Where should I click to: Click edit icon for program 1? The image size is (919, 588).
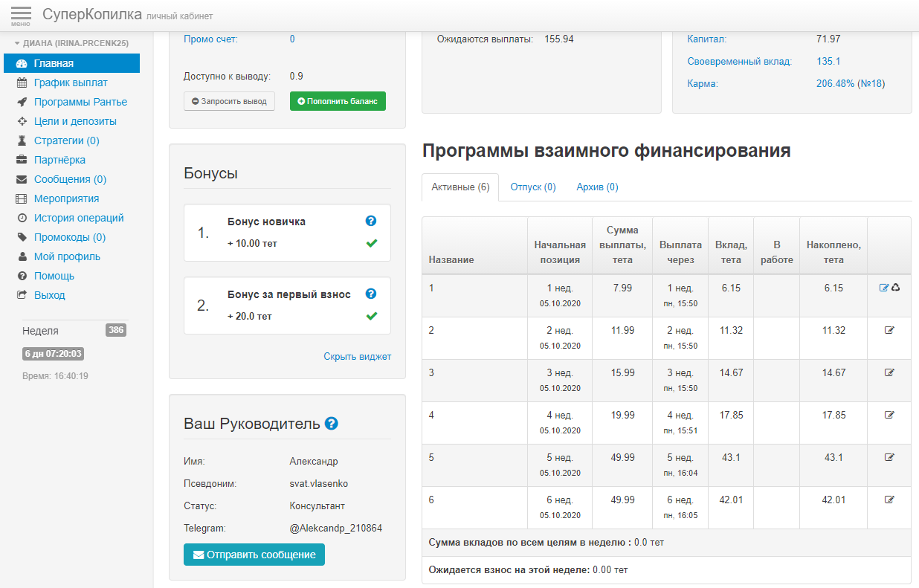[x=884, y=288]
